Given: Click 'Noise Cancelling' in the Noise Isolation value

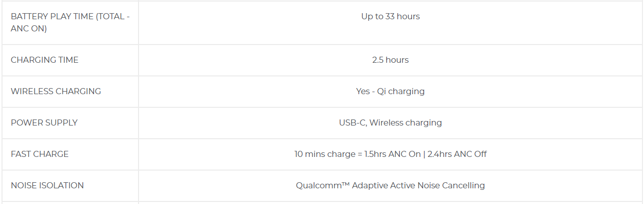Looking at the screenshot, I should point(451,185).
